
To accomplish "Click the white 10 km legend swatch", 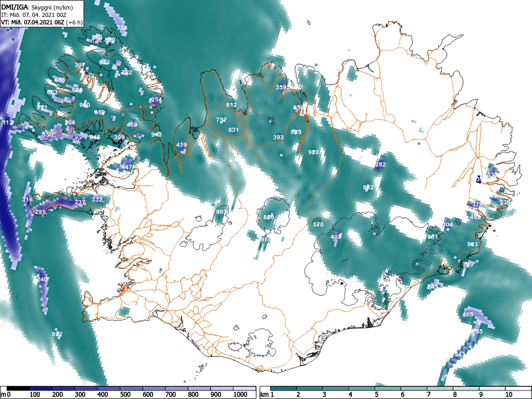I will 518,388.
